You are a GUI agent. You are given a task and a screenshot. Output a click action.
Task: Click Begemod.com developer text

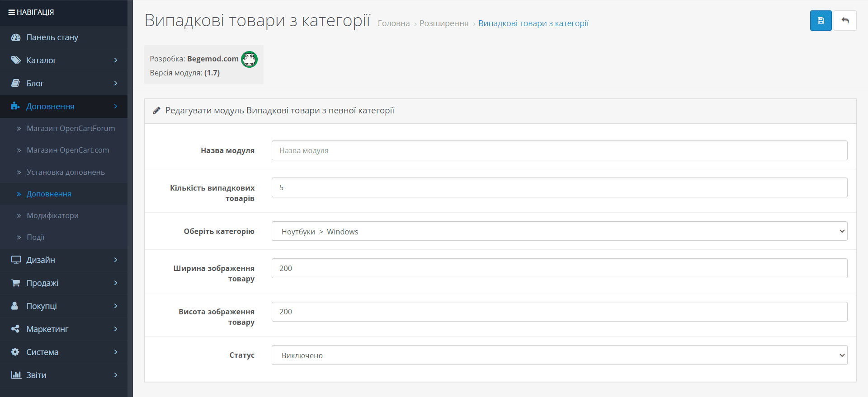point(213,59)
